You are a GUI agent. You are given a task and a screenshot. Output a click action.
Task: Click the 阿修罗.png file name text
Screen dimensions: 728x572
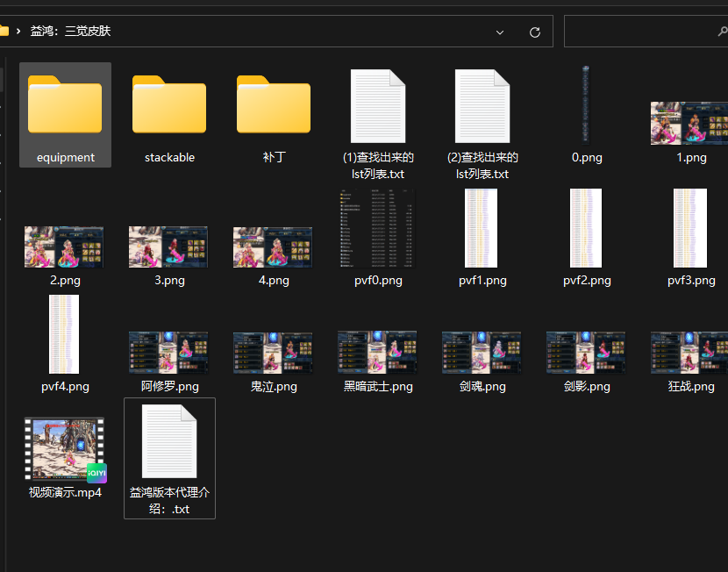[170, 387]
